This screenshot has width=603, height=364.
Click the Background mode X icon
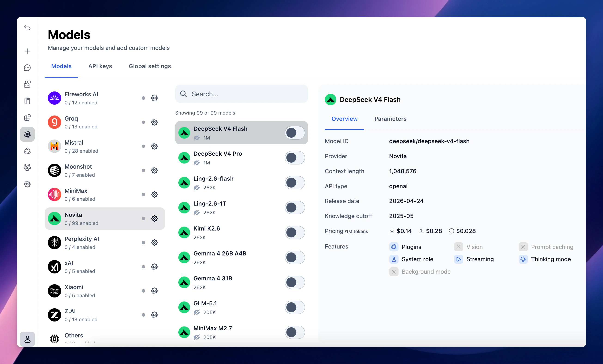point(393,272)
